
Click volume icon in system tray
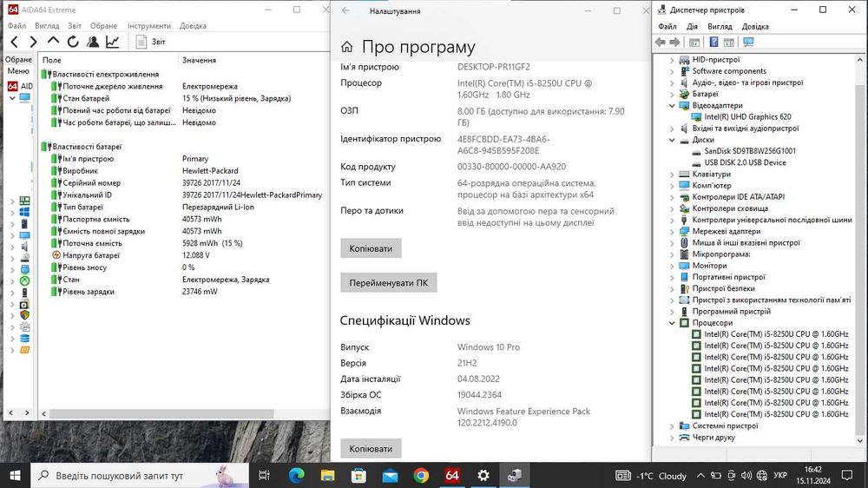point(746,475)
